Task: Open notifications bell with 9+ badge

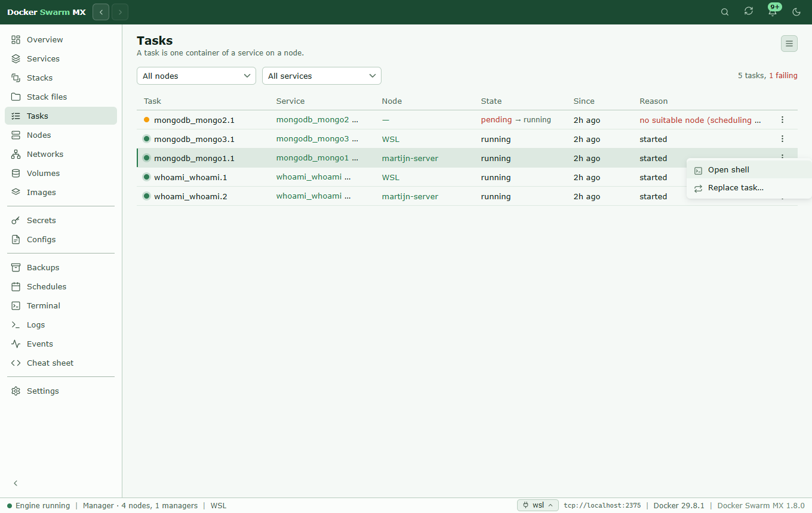Action: (x=773, y=11)
